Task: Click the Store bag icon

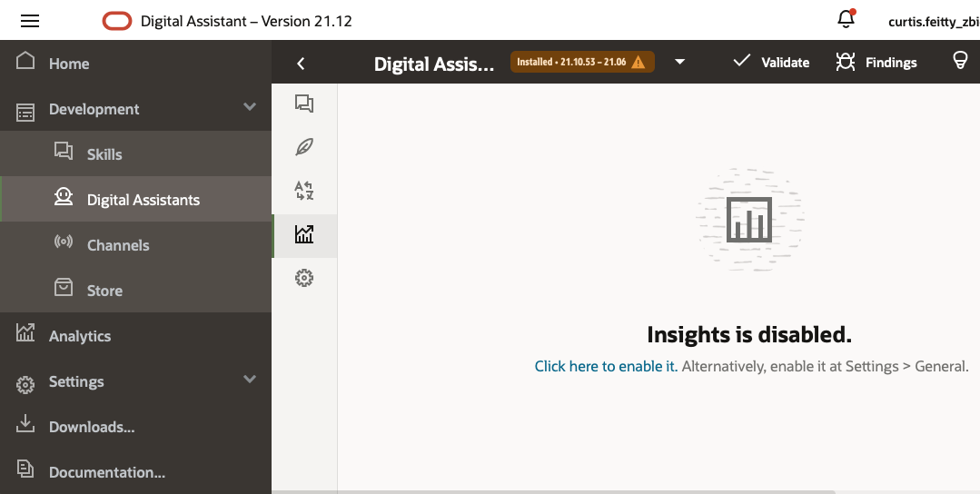Action: pos(64,287)
